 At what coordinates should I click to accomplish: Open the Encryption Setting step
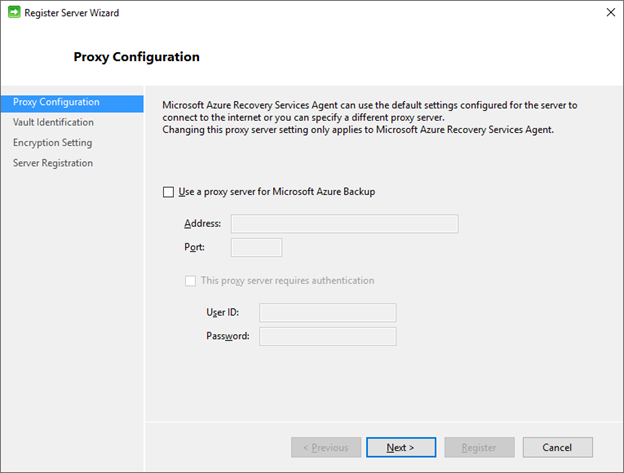52,143
